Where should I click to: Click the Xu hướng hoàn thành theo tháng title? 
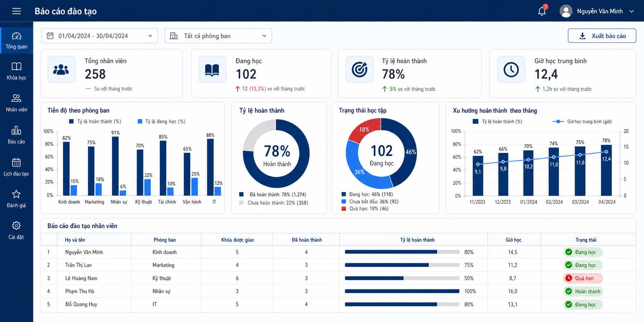pos(495,110)
